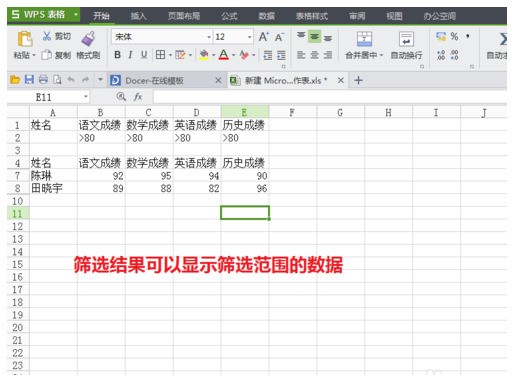Increase font size with large A

pyautogui.click(x=263, y=36)
